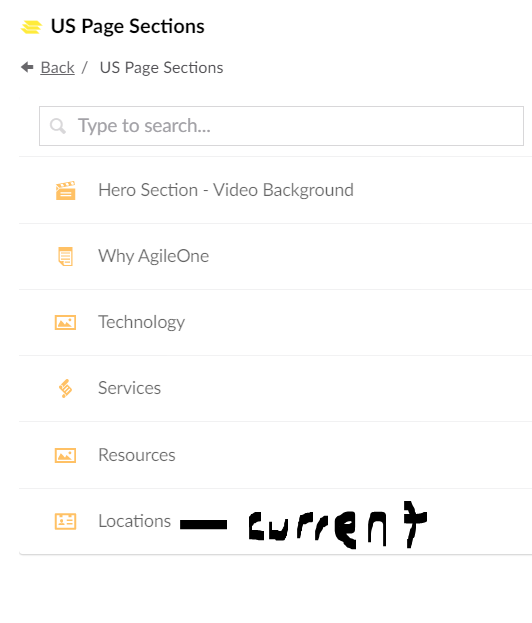Open the Locations section entry
Viewport: 532px width, 623px height.
point(275,521)
